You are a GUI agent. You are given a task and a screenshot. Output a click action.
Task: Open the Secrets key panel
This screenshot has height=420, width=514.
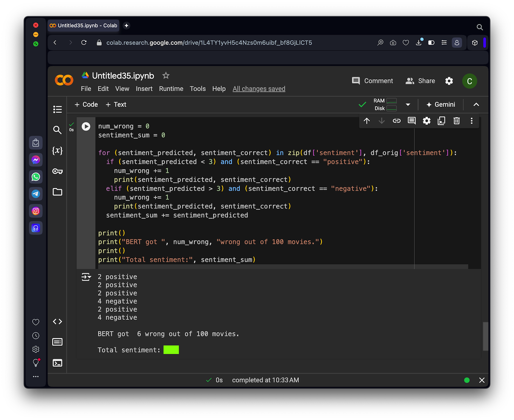57,171
